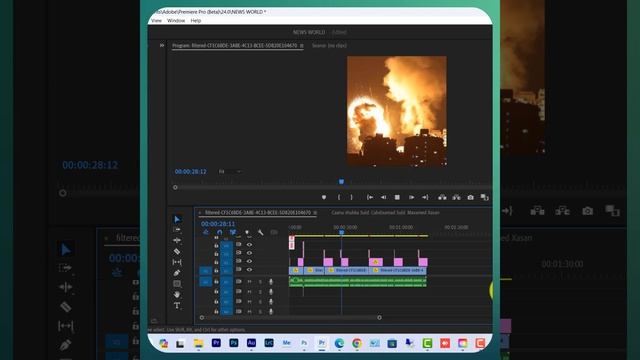The height and width of the screenshot is (360, 640).
Task: Open the Program monitor tab's panel menu
Action: pyautogui.click(x=302, y=46)
